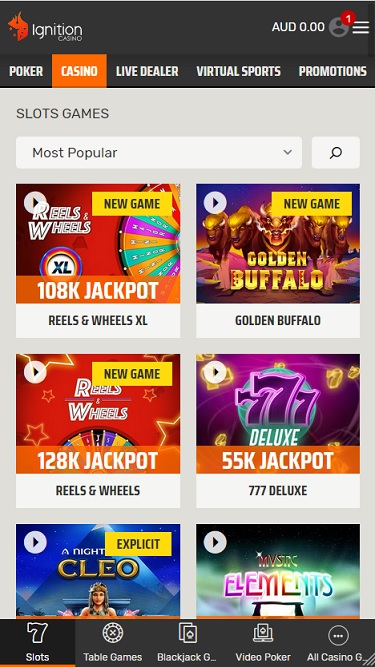Play preview of 777 Deluxe
This screenshot has width=375, height=667.
point(215,372)
